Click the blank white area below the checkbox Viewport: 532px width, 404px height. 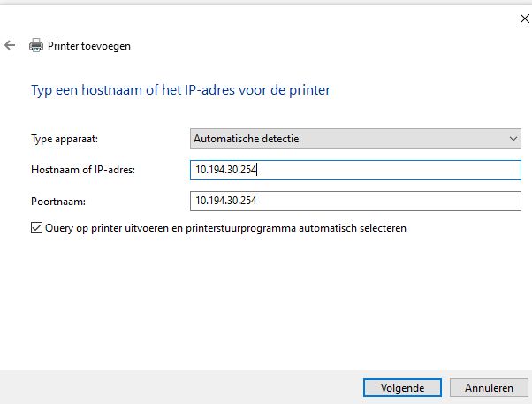click(x=265, y=301)
